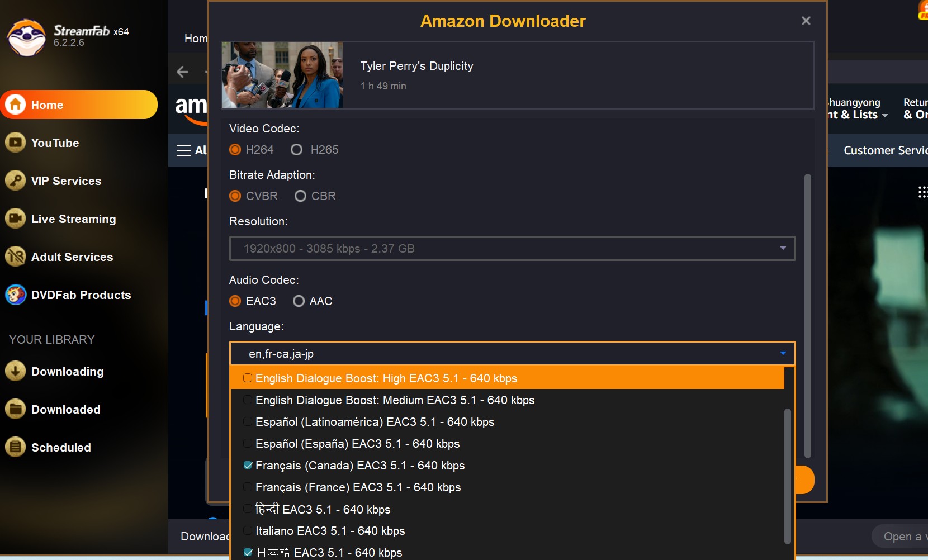Screen dimensions: 928x560
Task: Open the Amazon hamburger All menu
Action: click(x=192, y=150)
